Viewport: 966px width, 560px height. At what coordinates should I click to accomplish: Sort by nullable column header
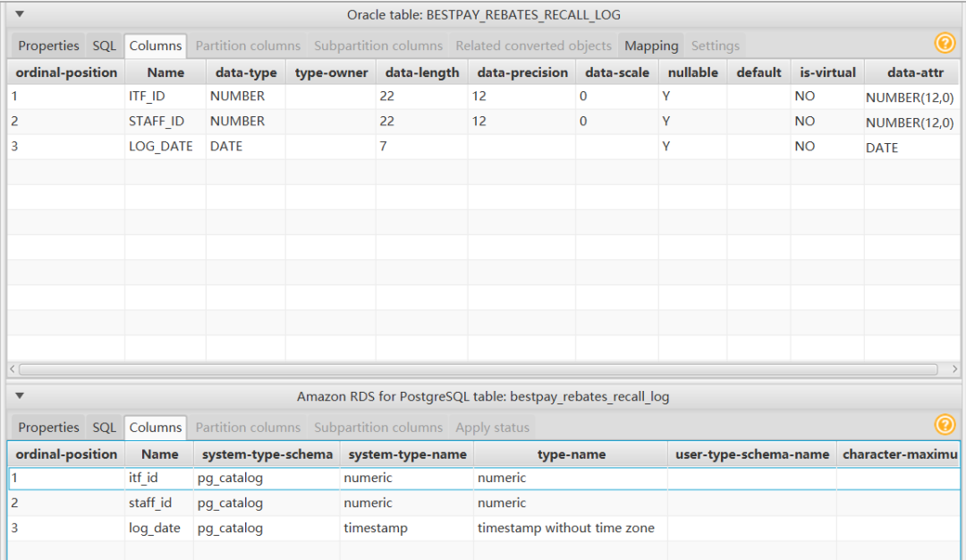[x=692, y=72]
